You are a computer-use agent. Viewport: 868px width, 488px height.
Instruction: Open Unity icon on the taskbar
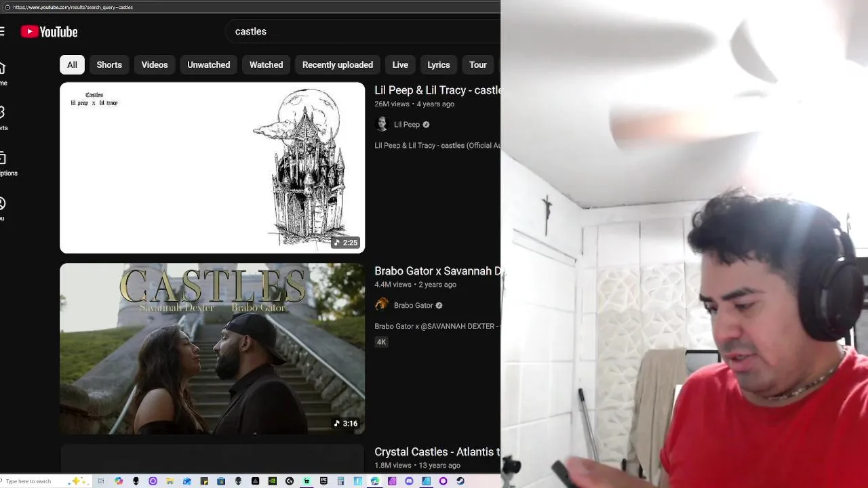pyautogui.click(x=255, y=481)
